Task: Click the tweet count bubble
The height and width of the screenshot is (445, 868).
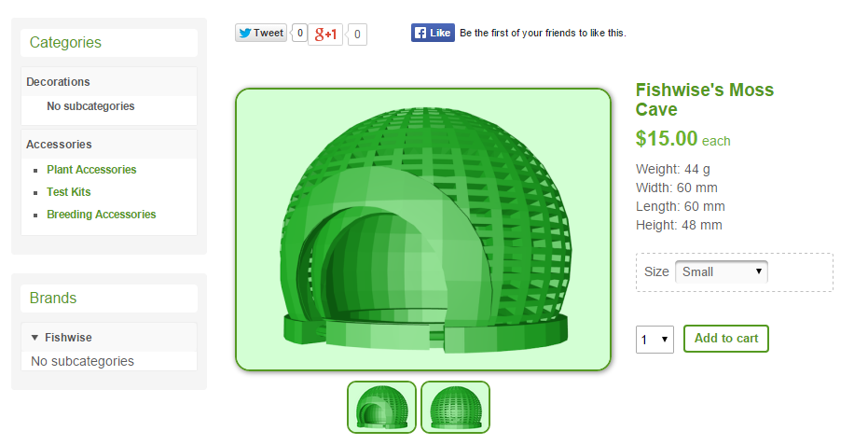Action: pyautogui.click(x=299, y=34)
